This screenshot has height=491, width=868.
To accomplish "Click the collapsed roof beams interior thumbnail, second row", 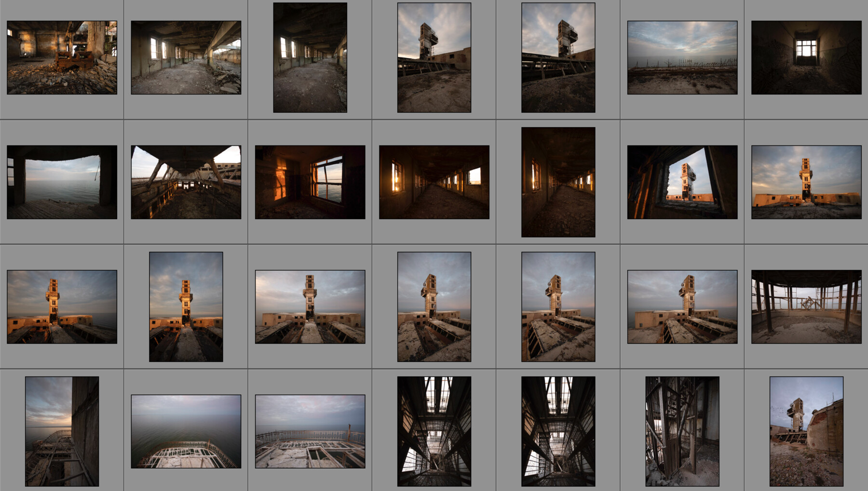I will click(185, 182).
